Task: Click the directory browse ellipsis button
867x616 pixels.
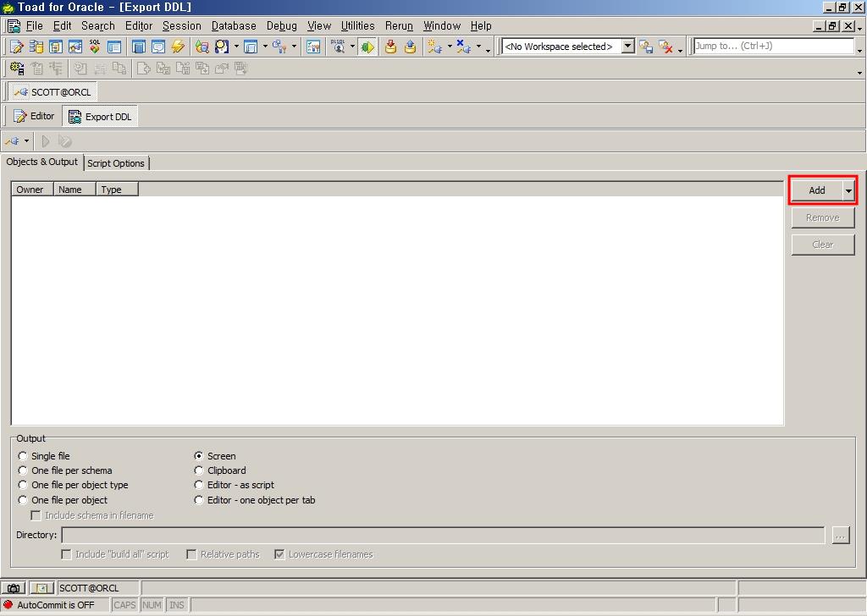Action: [x=840, y=536]
